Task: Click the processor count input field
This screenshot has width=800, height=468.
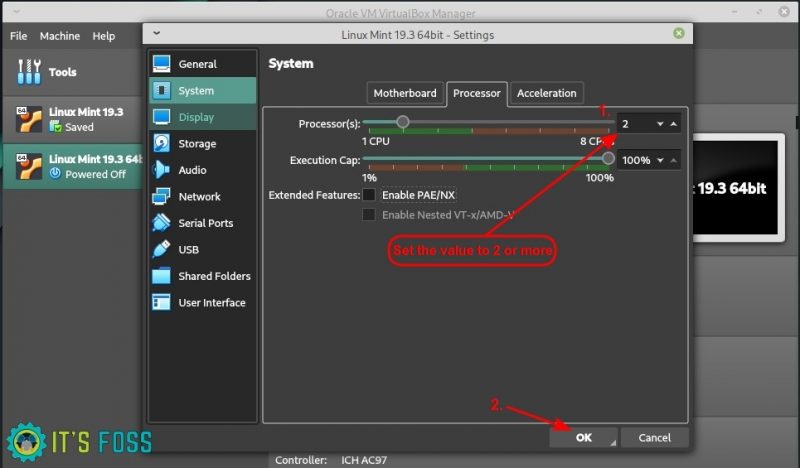Action: [x=635, y=124]
